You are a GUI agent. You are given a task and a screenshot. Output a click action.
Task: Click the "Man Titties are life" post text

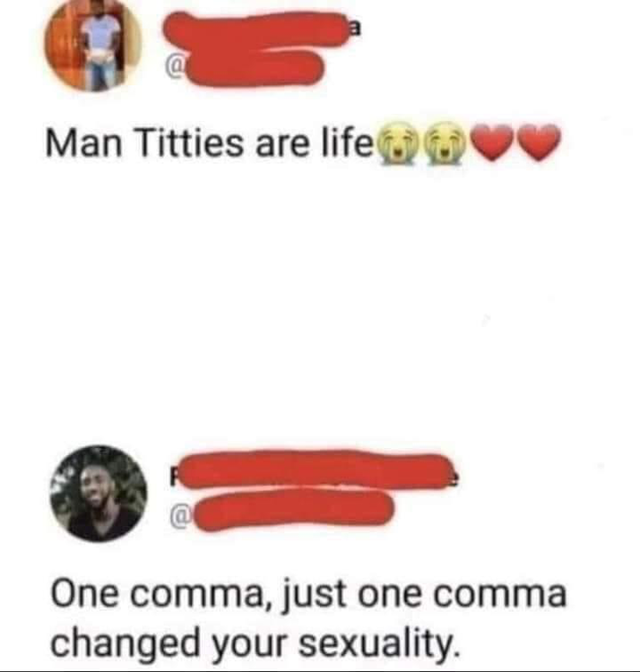tap(209, 143)
